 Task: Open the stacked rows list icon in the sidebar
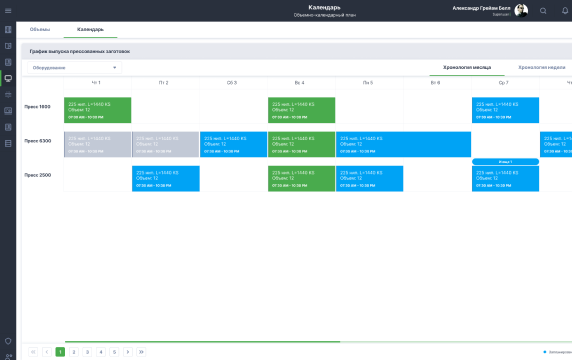(x=8, y=144)
